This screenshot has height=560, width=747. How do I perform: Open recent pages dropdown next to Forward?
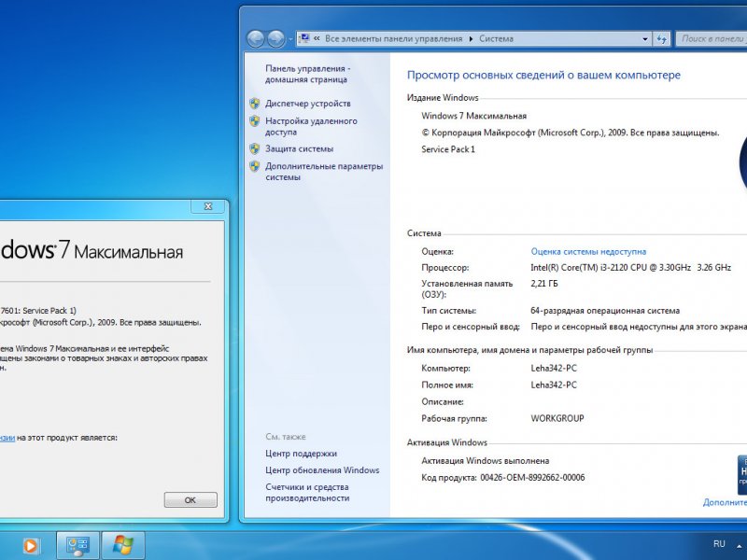tap(290, 39)
